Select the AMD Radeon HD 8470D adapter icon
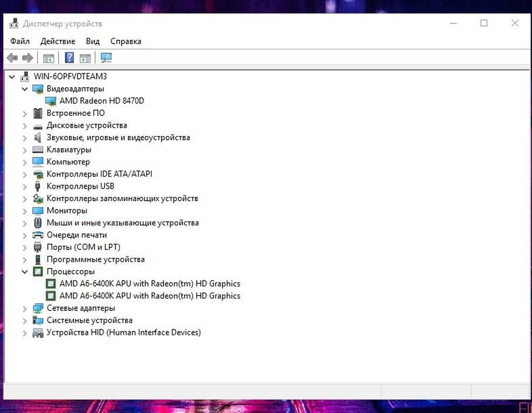This screenshot has height=413, width=532. [51, 101]
